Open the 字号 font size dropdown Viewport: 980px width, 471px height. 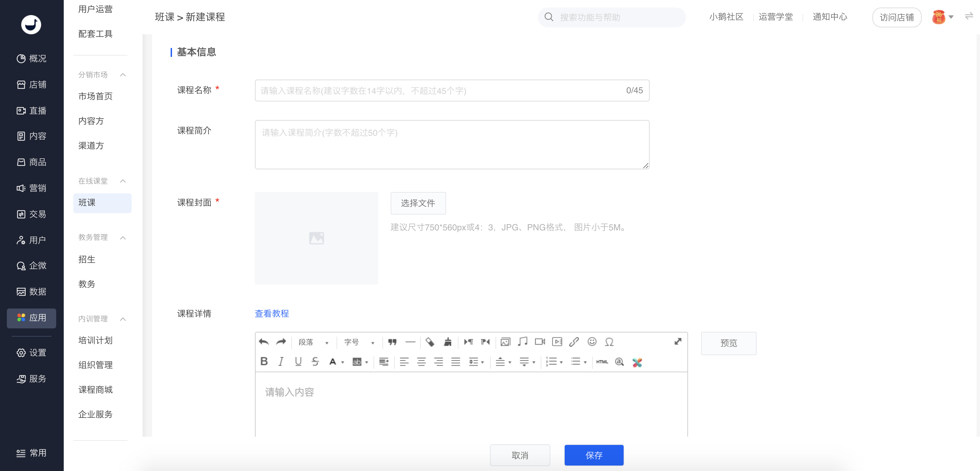pos(358,342)
